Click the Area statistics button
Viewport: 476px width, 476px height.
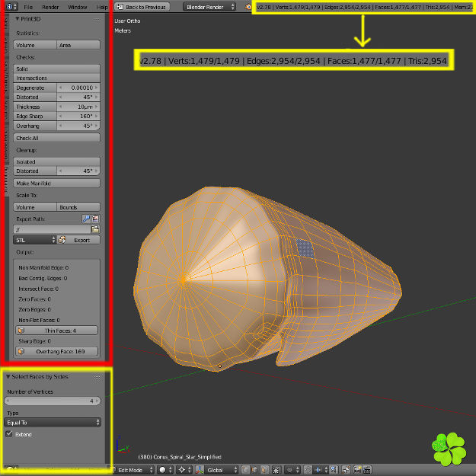coord(78,45)
